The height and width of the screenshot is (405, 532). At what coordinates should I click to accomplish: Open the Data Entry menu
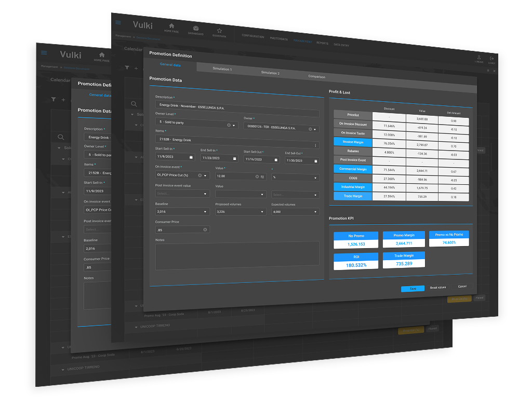click(341, 45)
